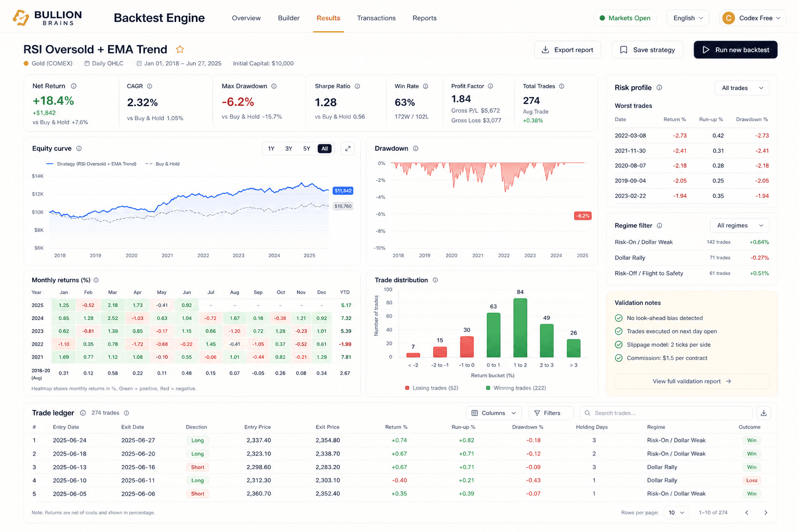Switch to the Builder tab
This screenshot has height=532, width=798.
[289, 18]
